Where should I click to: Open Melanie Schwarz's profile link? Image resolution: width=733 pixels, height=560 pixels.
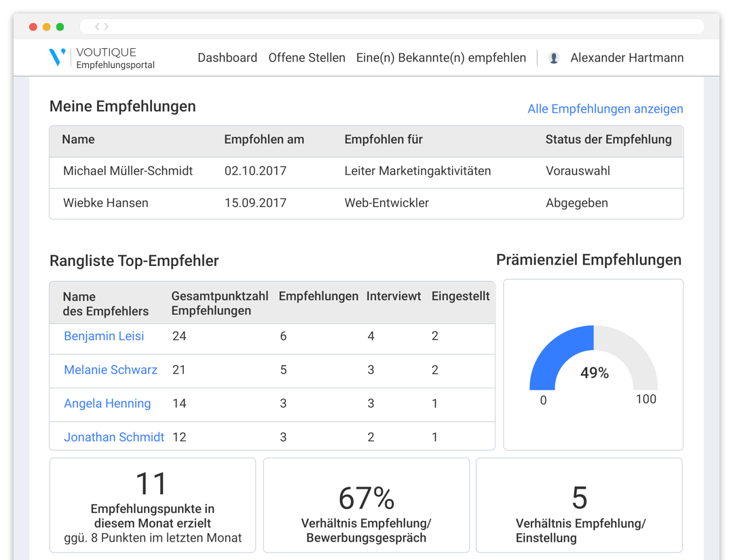click(111, 370)
